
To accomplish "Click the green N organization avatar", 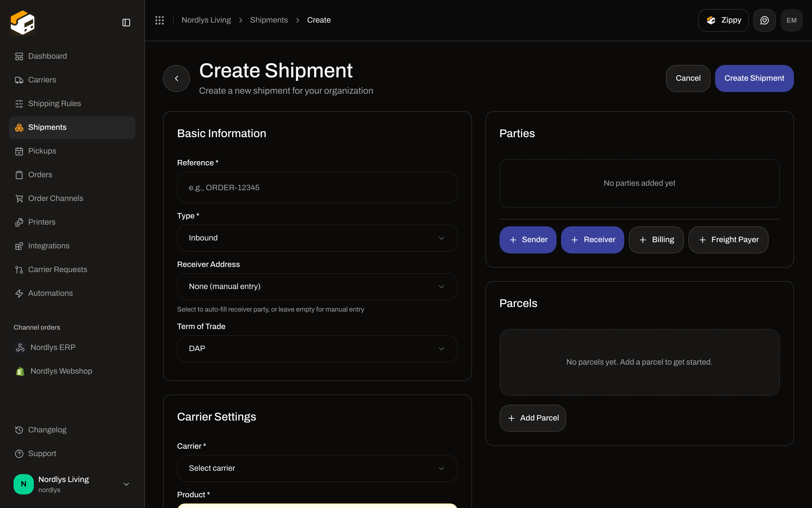I will pyautogui.click(x=23, y=484).
